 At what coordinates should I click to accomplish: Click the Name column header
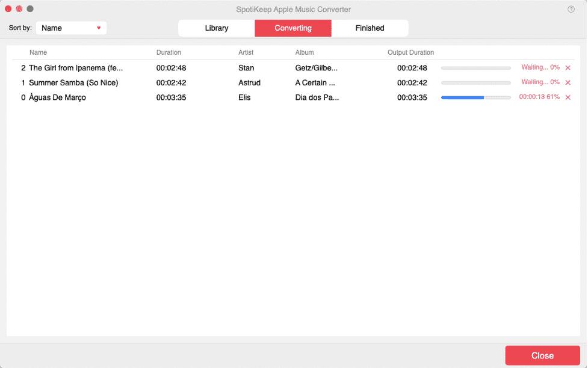point(39,52)
